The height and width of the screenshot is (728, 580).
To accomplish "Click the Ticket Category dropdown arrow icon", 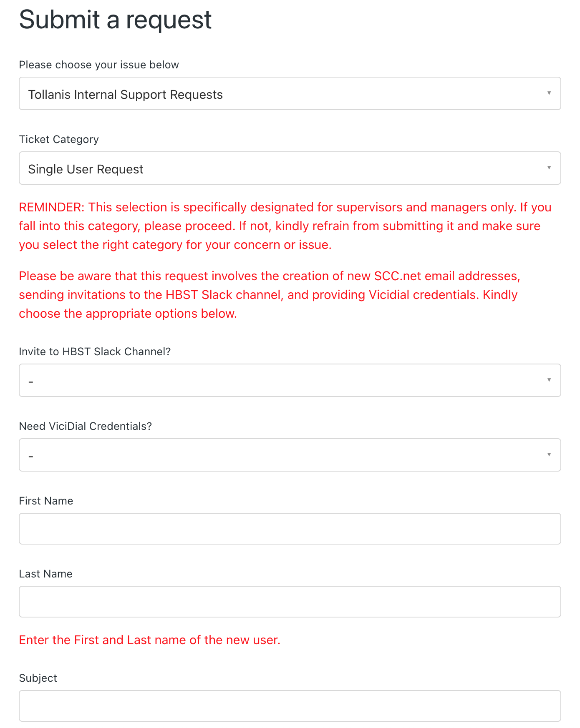I will click(549, 168).
